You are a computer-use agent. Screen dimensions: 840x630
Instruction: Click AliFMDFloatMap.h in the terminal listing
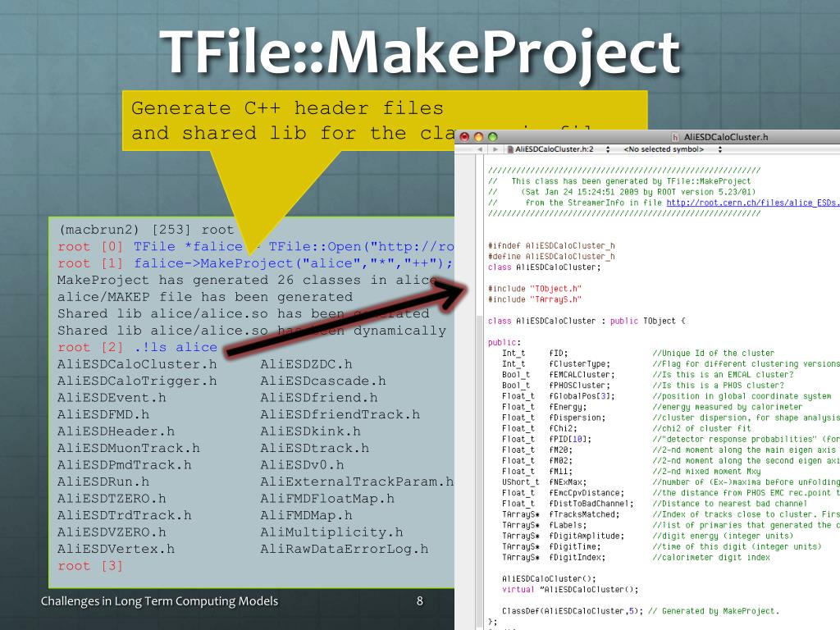327,499
